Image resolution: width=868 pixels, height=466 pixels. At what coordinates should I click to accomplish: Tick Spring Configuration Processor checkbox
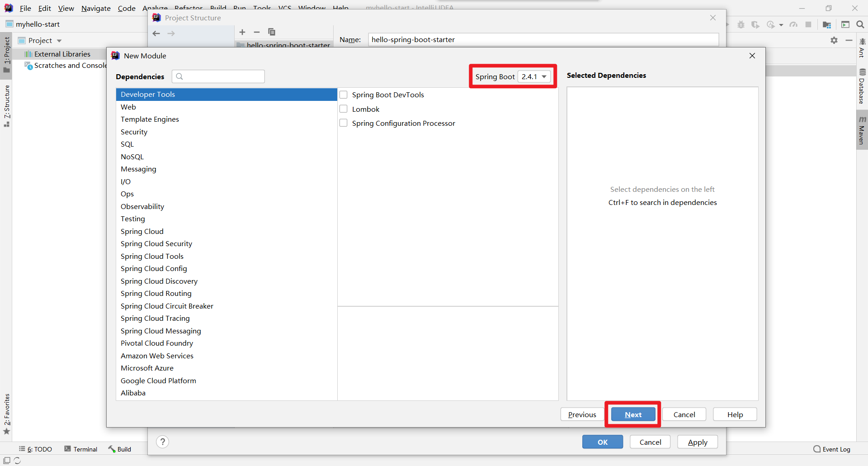point(344,123)
